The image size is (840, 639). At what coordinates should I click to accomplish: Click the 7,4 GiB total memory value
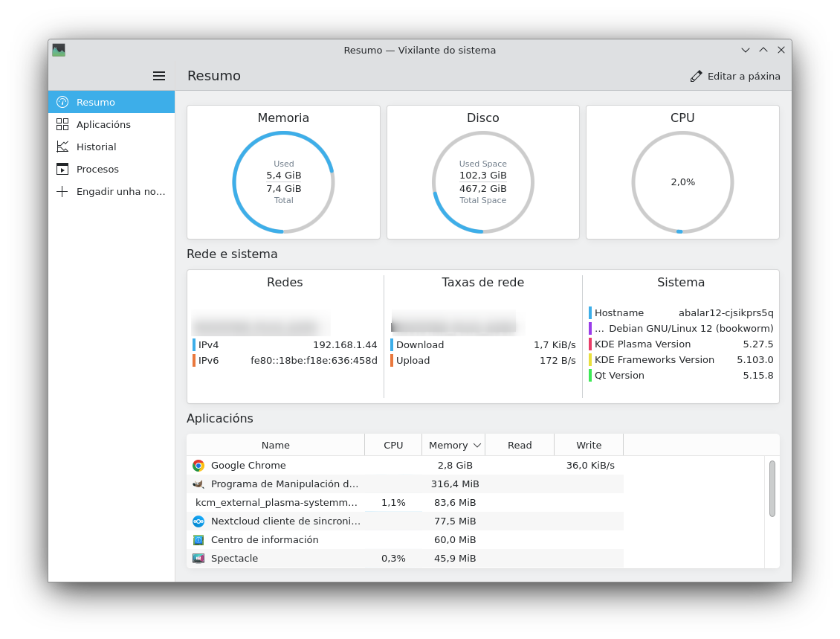point(283,189)
